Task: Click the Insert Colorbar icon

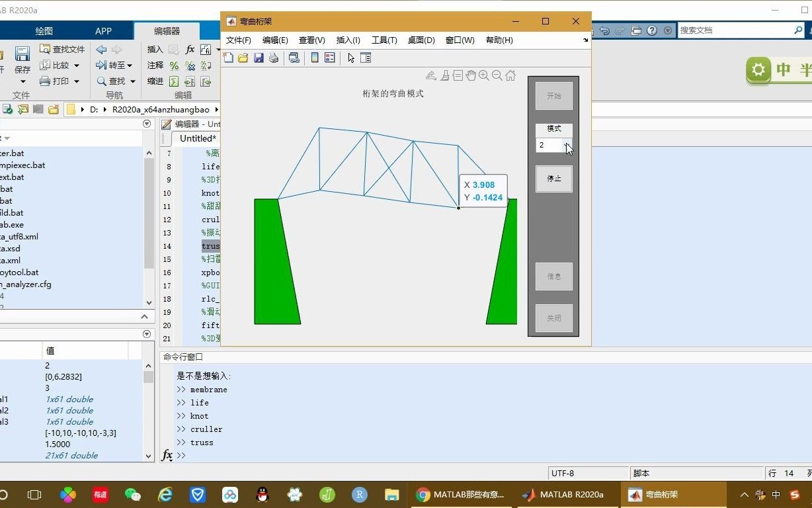Action: [x=315, y=58]
